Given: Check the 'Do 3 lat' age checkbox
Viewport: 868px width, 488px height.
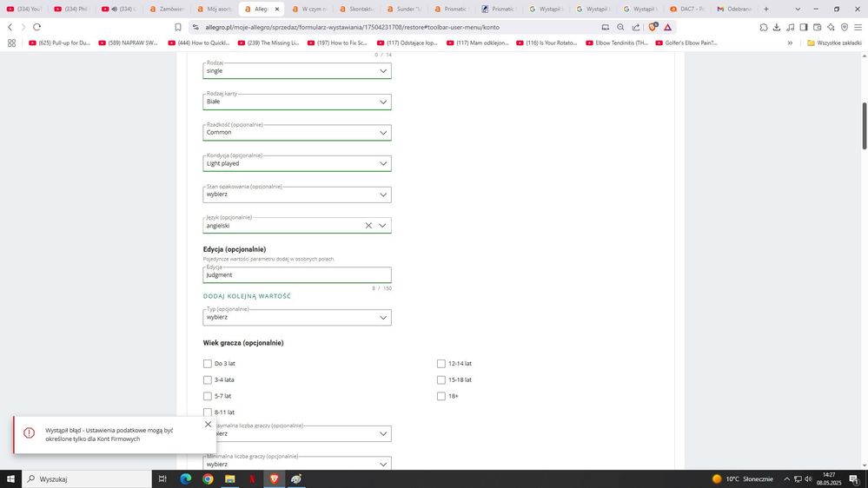Looking at the screenshot, I should [208, 364].
